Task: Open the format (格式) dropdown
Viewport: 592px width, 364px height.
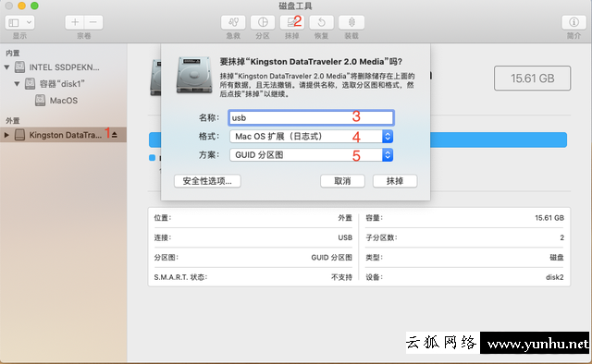Action: point(311,136)
